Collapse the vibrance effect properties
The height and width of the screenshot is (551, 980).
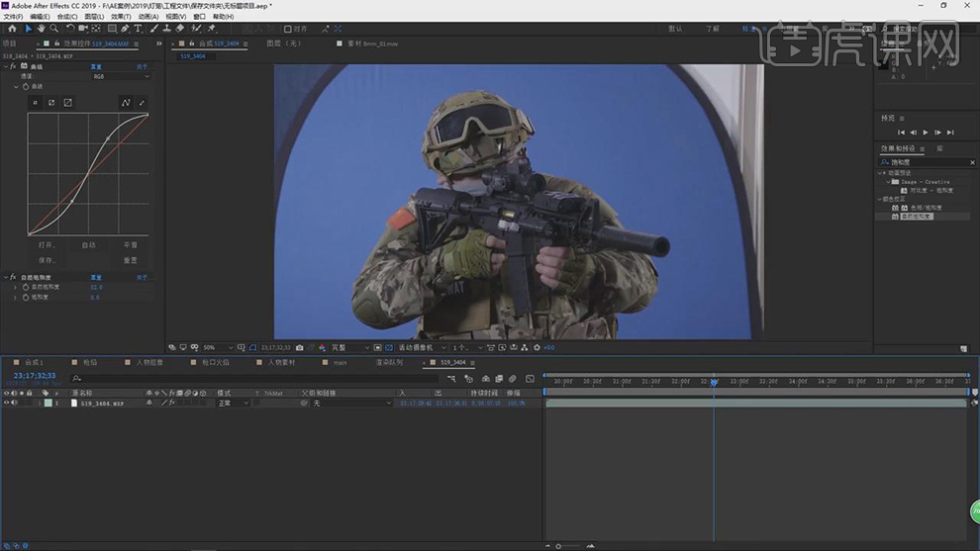(x=4, y=278)
